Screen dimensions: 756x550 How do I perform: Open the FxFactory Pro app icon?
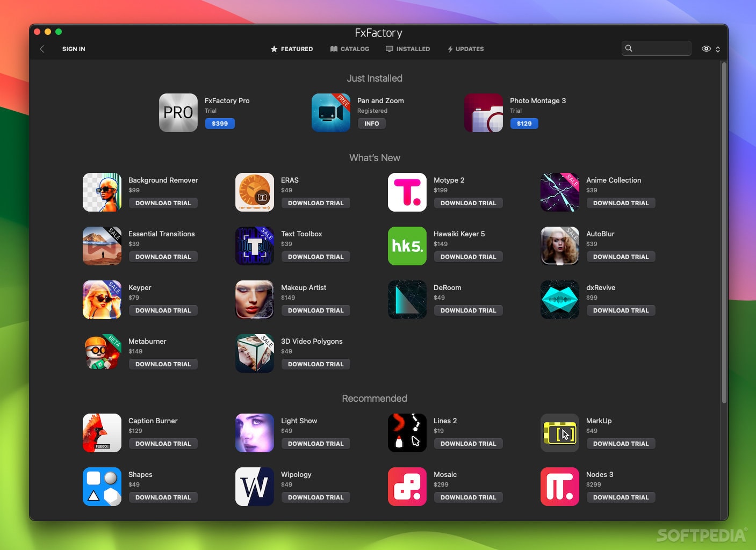[x=178, y=113]
